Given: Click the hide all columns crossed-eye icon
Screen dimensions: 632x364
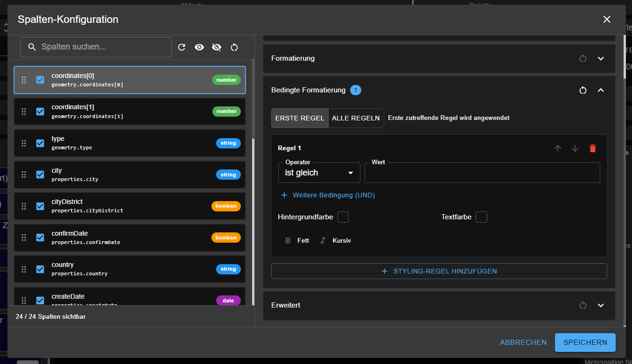Looking at the screenshot, I should 217,47.
